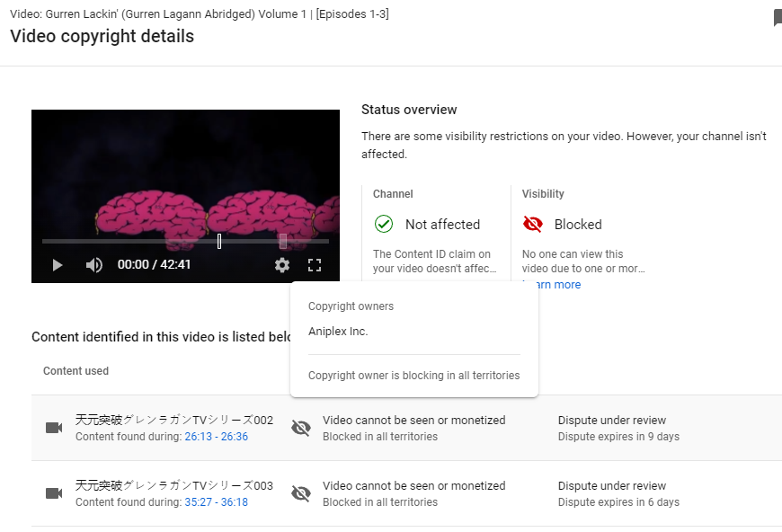Click the crossed-eye icon for series 002 claim
This screenshot has width=782, height=532.
pos(301,428)
